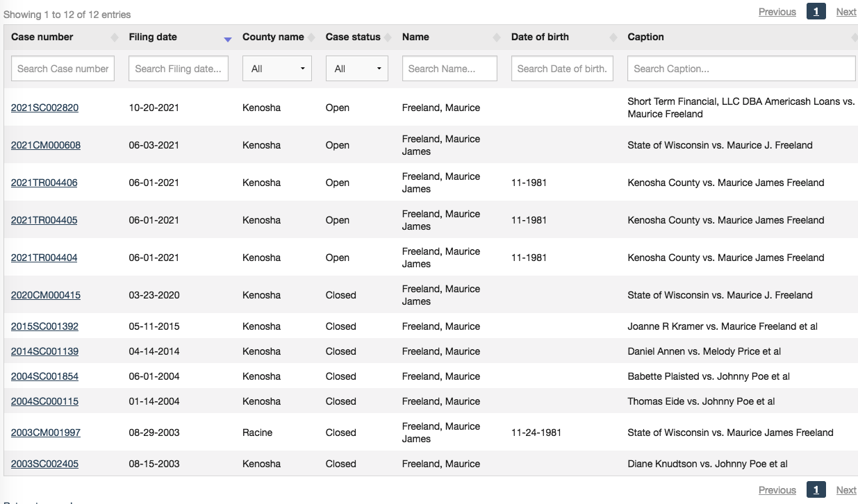
Task: Open case 2021TR004406
Action: point(44,183)
